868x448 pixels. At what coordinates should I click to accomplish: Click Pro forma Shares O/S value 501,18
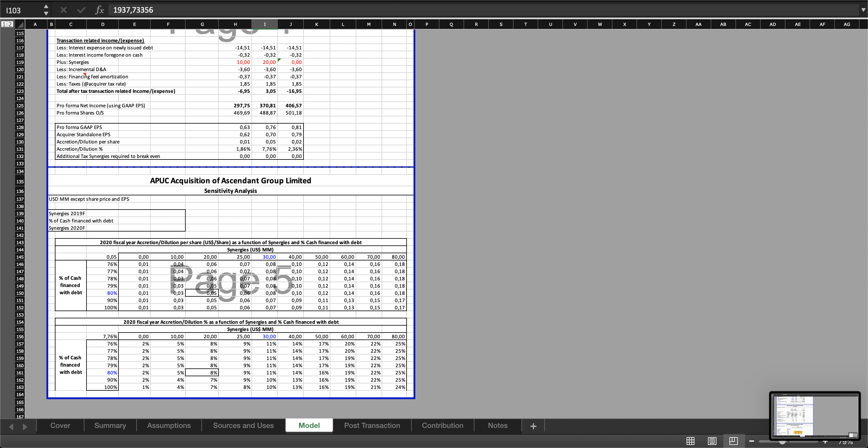pos(294,113)
